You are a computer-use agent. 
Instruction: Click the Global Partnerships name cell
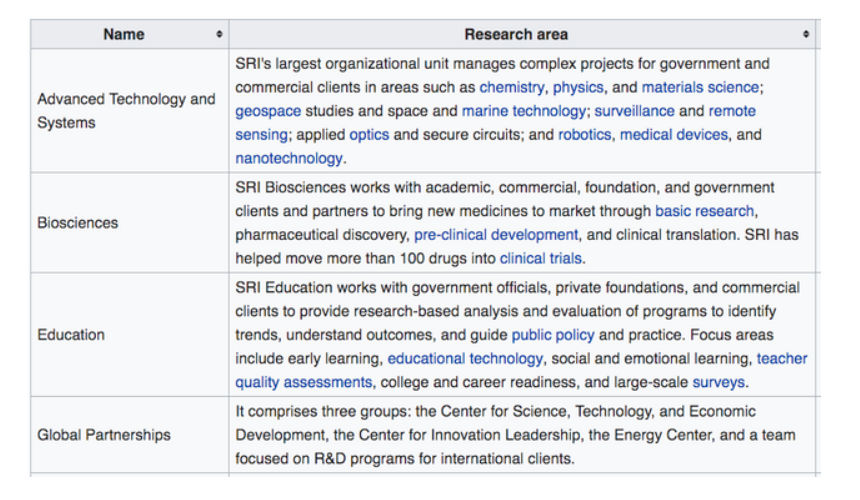point(130,435)
